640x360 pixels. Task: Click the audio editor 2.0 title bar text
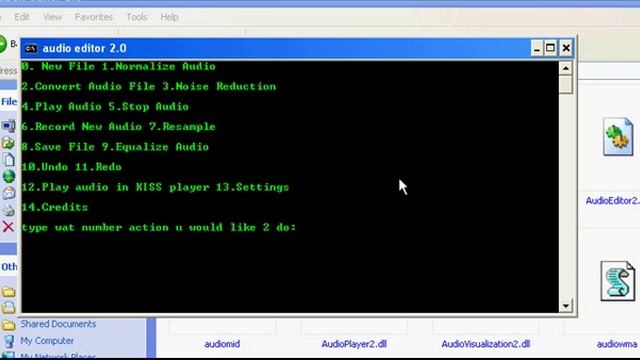point(84,49)
